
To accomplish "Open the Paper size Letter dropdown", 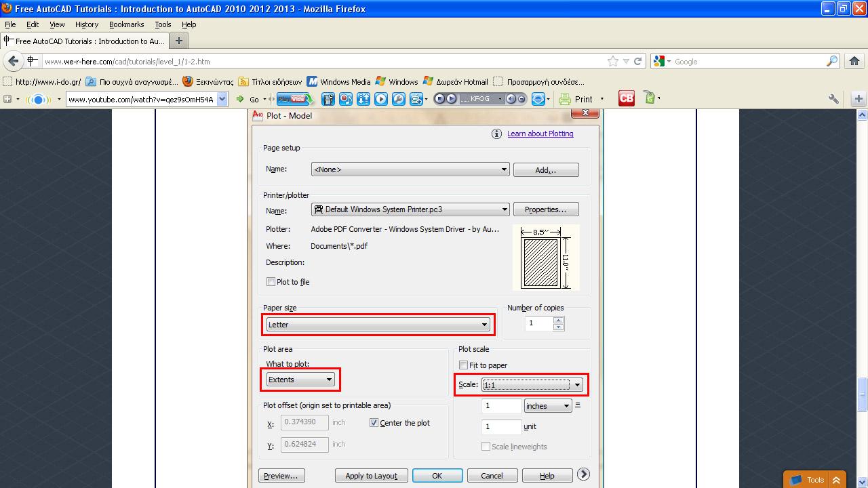I will 378,325.
